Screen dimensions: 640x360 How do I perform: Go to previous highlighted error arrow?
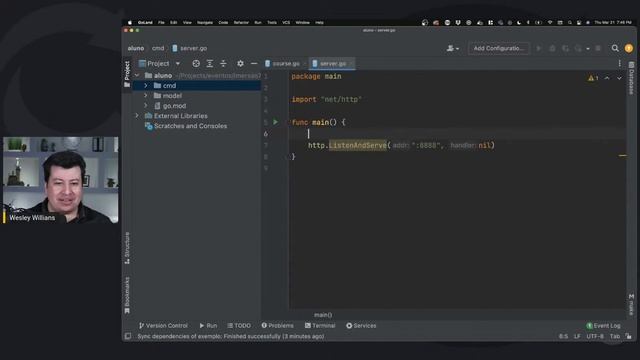[607, 78]
